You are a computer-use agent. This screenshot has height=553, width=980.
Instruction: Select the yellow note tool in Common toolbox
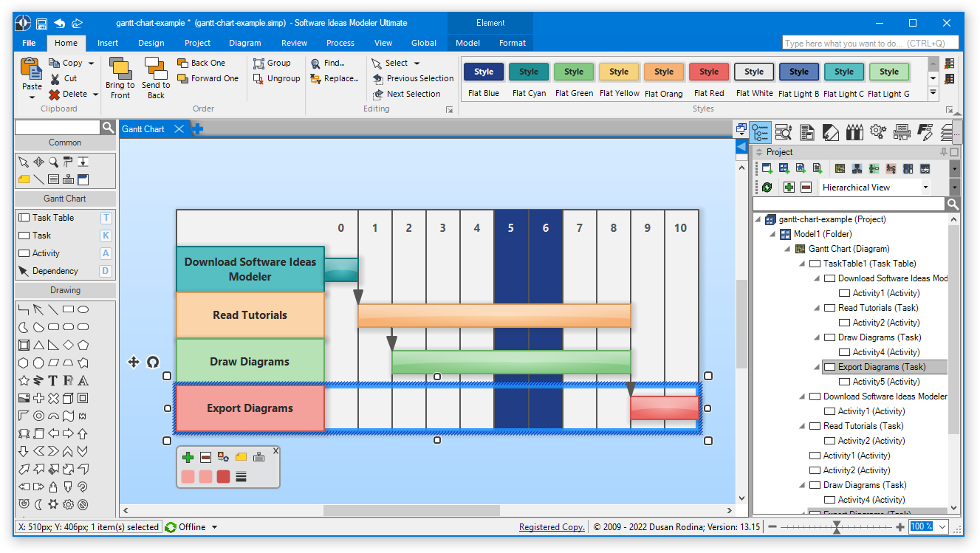tap(24, 179)
